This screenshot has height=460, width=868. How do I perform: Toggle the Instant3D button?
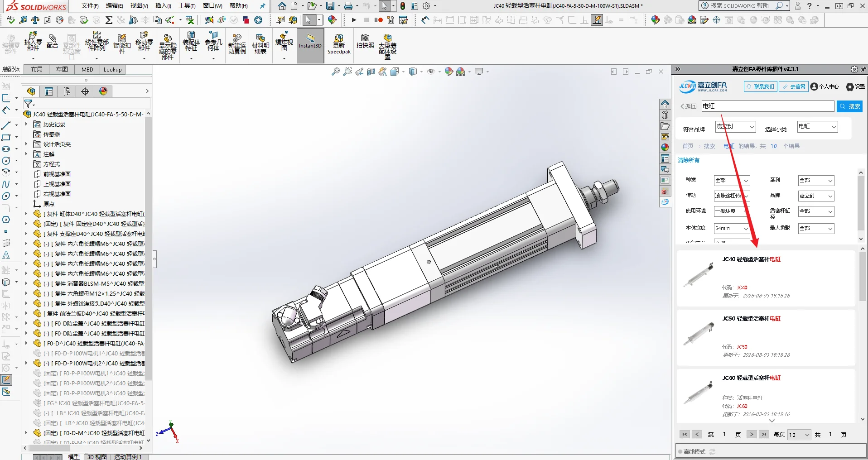pos(310,45)
